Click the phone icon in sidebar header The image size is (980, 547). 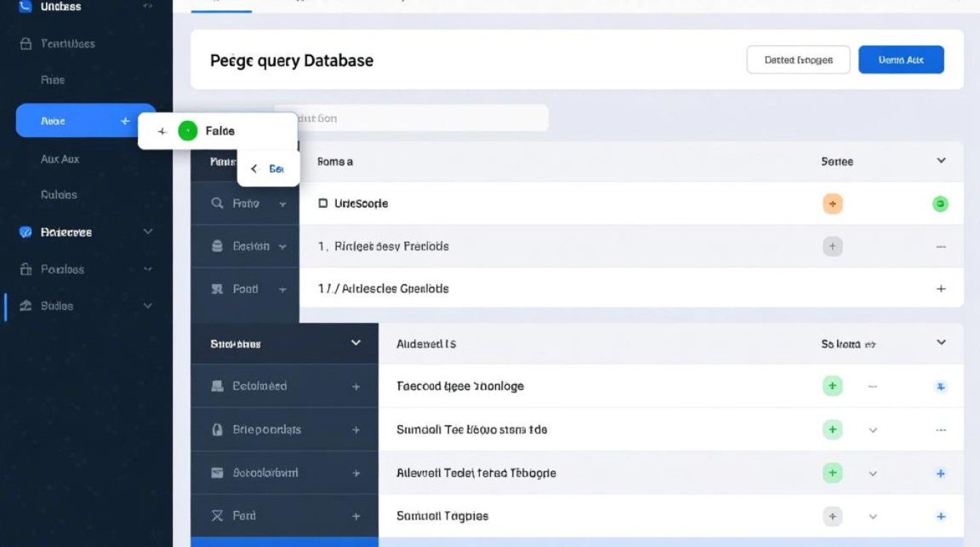tap(26, 7)
